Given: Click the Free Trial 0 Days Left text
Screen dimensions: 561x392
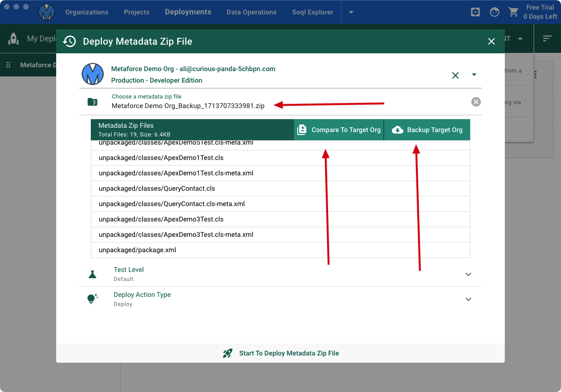Looking at the screenshot, I should pos(540,12).
